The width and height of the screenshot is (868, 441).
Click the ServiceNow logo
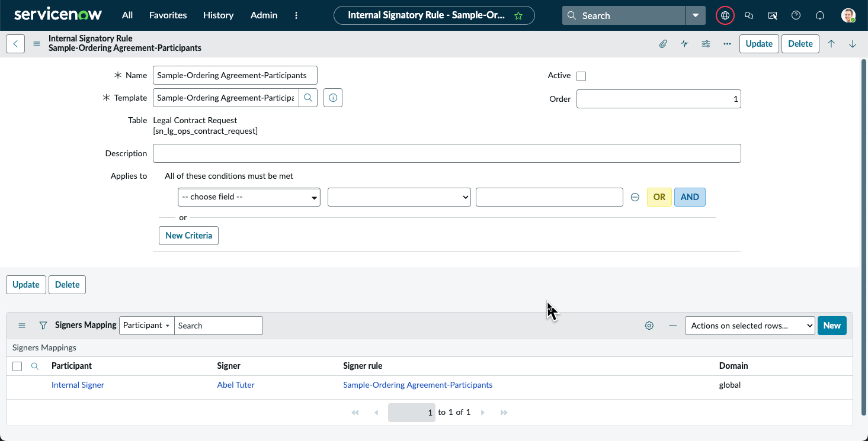pyautogui.click(x=58, y=15)
